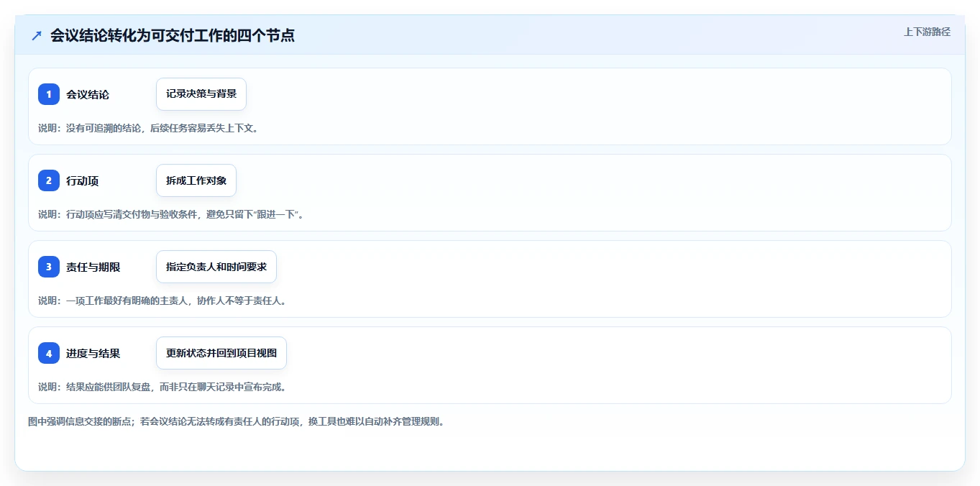Click the note '没有可追溯的结论，后续任务容易丢失上下文'
This screenshot has height=486, width=980.
click(x=148, y=128)
